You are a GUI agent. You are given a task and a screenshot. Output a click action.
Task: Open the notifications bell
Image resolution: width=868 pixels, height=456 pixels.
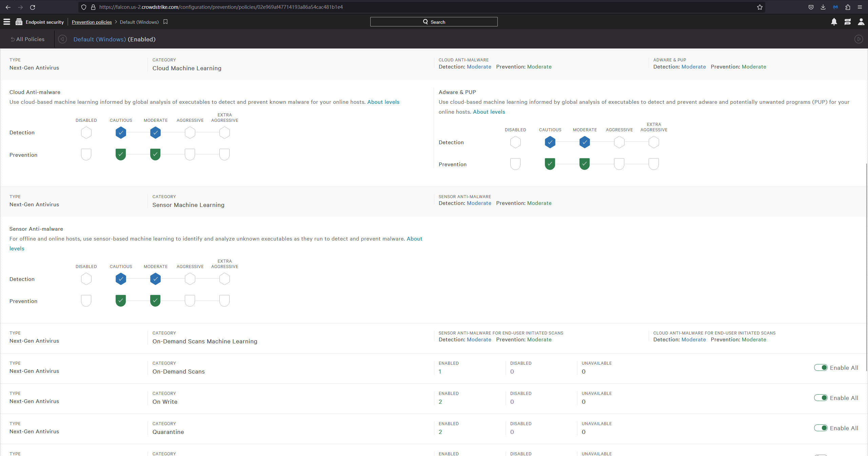[834, 22]
